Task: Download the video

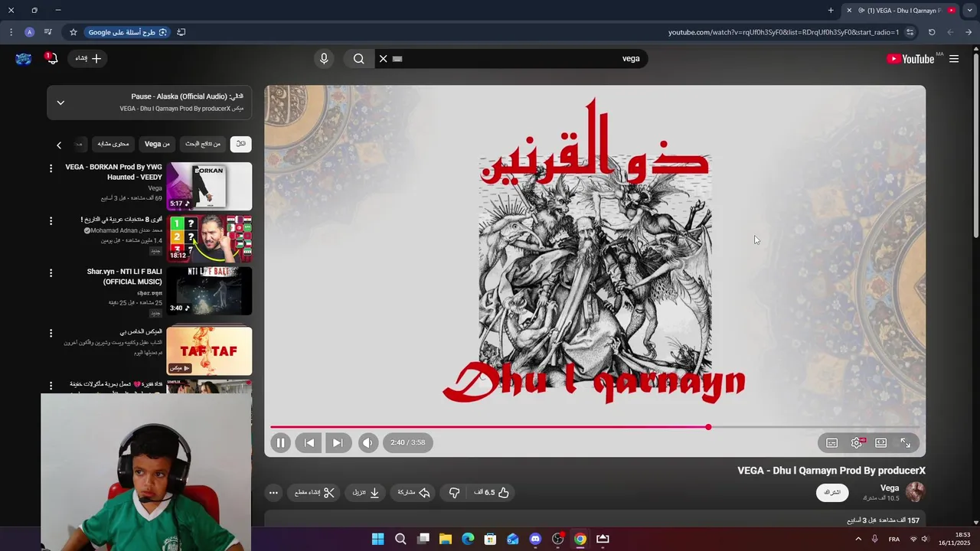Action: pos(366,493)
